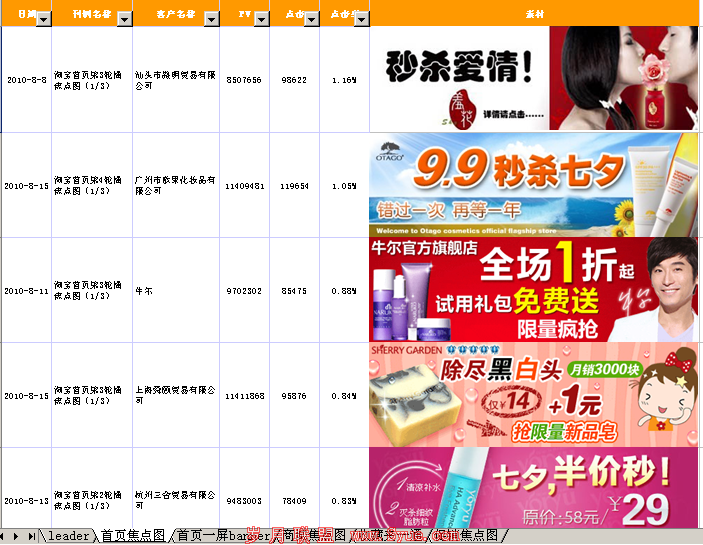Screen dimensions: 703x545
Task: Click the OTAGO 9.9秒杀七夕 banner image
Action: click(534, 185)
